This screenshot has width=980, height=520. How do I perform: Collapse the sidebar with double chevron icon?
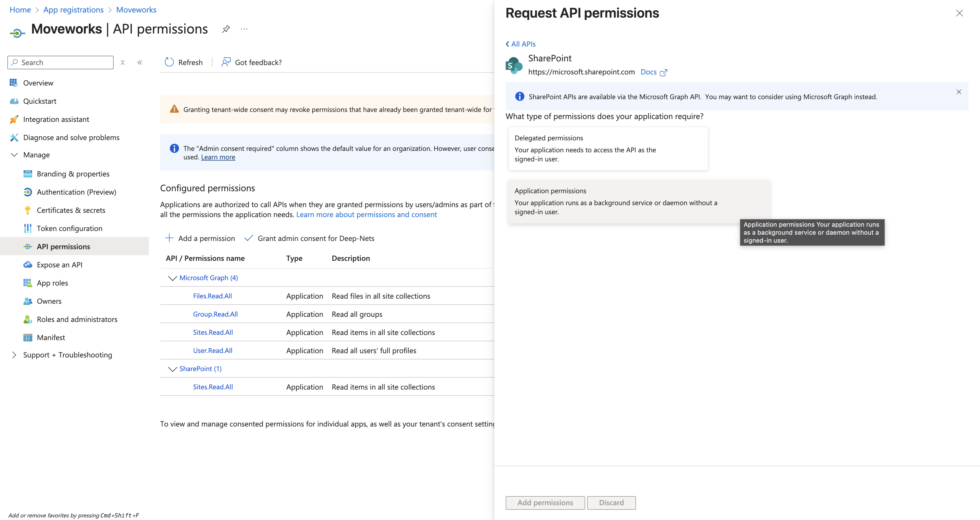point(140,63)
